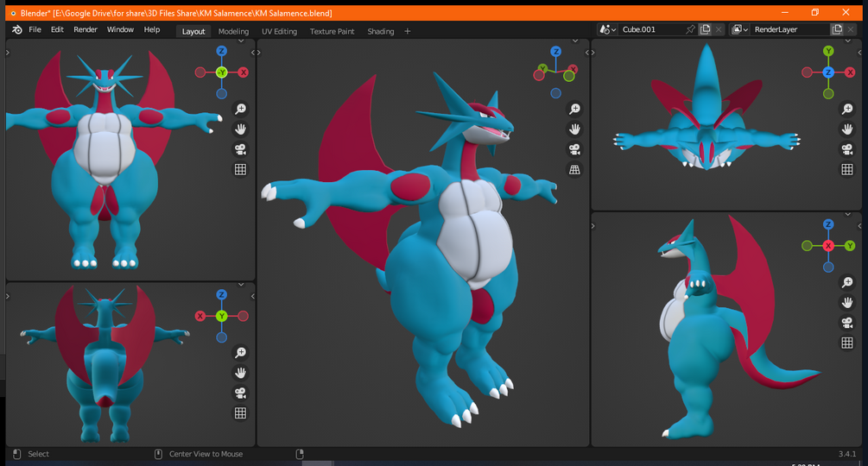
Task: Click the add view layer icon beside RenderLayer
Action: 837,30
